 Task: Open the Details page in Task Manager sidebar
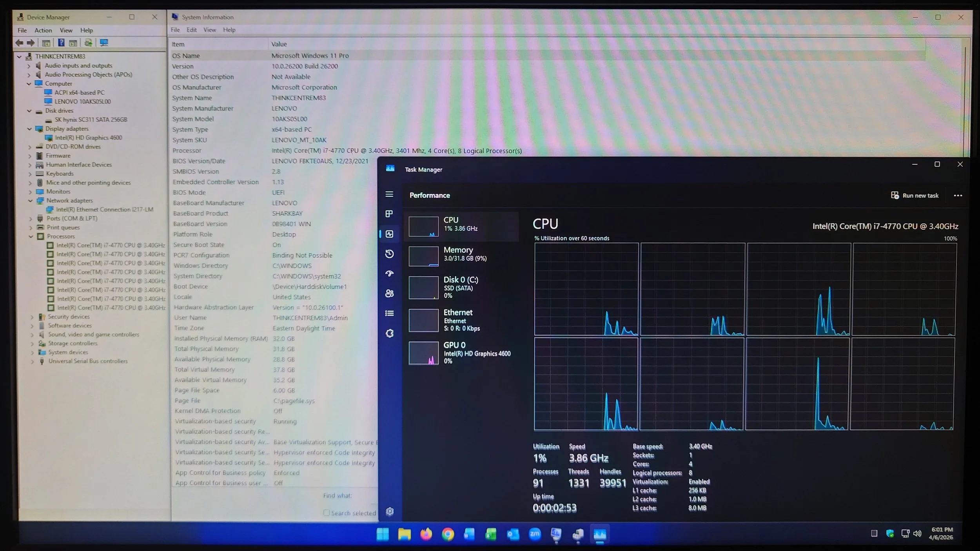pos(389,313)
